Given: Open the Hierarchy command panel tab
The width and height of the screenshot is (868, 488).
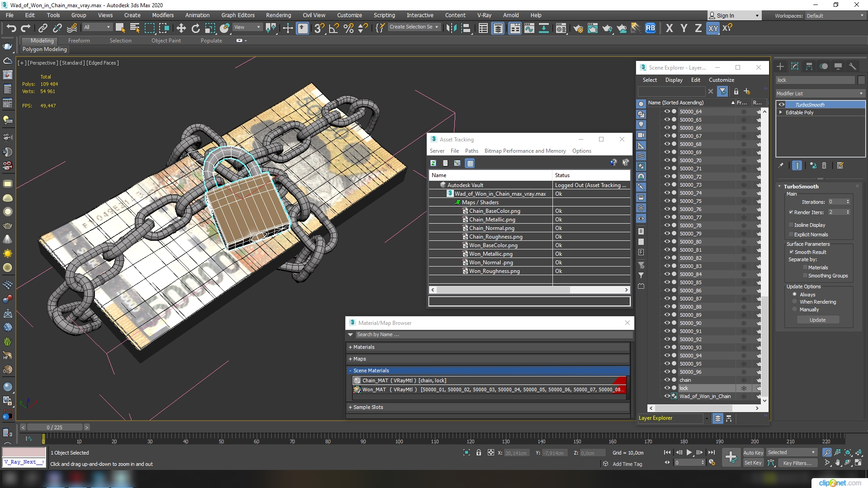Looking at the screenshot, I should 809,67.
